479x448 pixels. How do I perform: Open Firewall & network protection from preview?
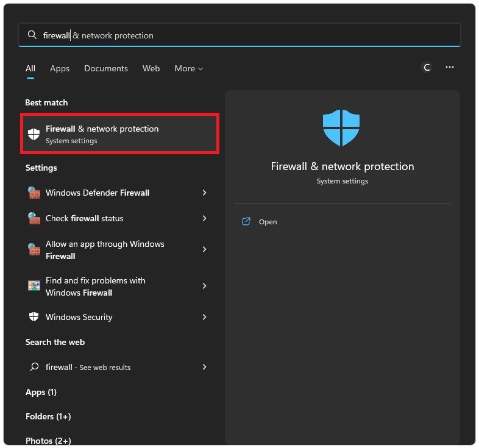click(x=268, y=222)
